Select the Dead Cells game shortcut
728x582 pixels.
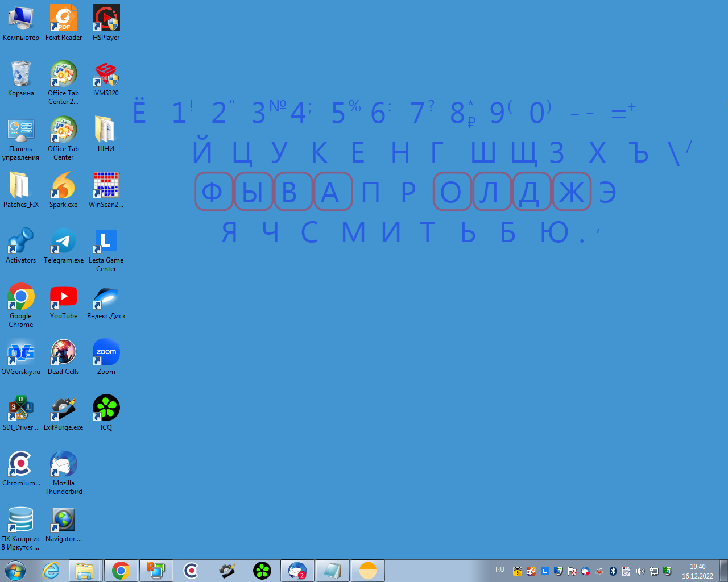click(64, 357)
